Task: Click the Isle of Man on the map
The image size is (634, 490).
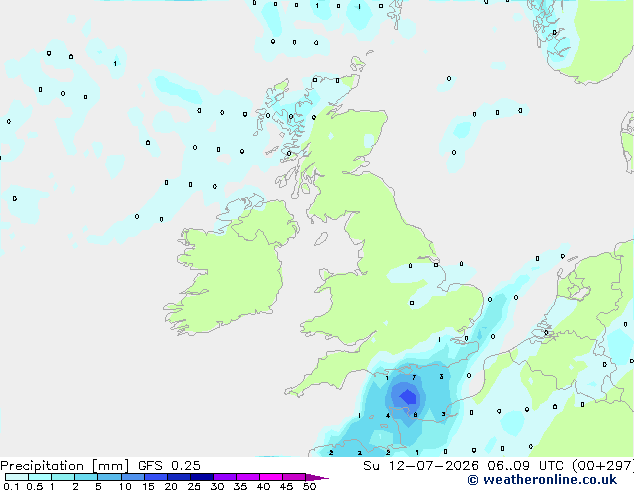Action: (321, 239)
